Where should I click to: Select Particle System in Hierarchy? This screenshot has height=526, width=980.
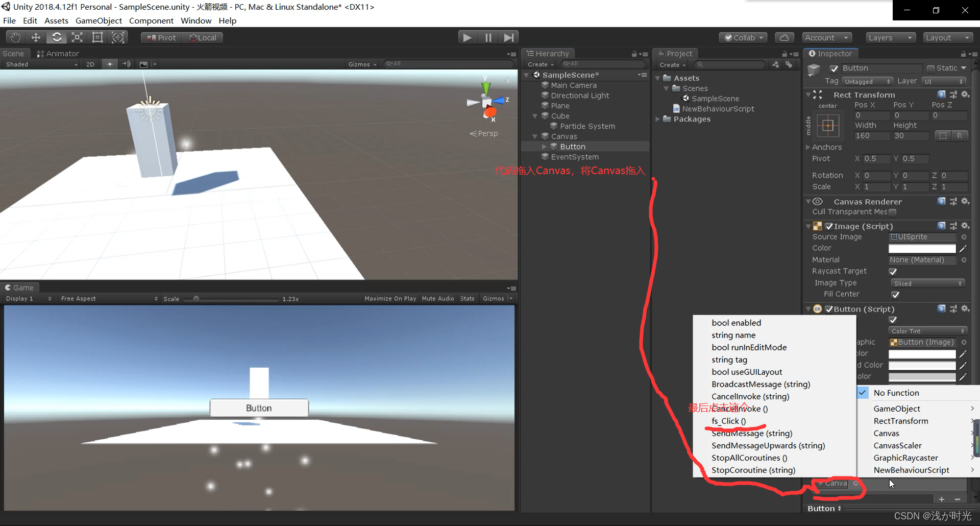pos(587,126)
